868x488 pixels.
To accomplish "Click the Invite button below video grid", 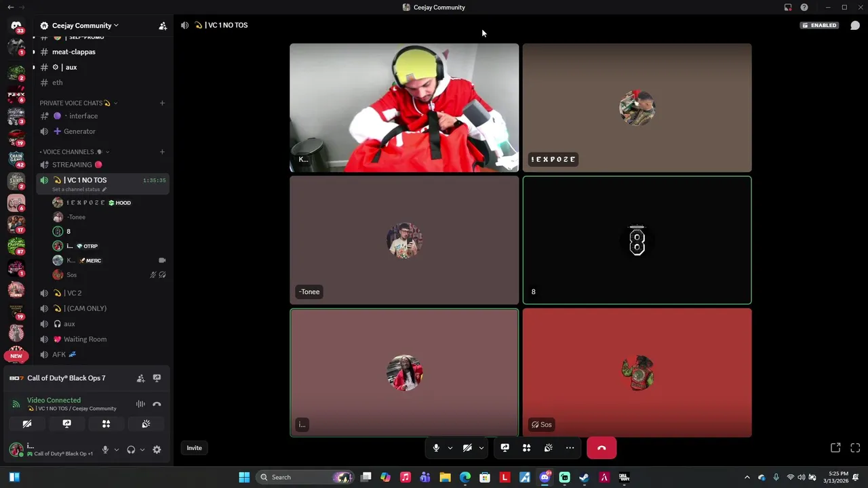I will (x=194, y=448).
